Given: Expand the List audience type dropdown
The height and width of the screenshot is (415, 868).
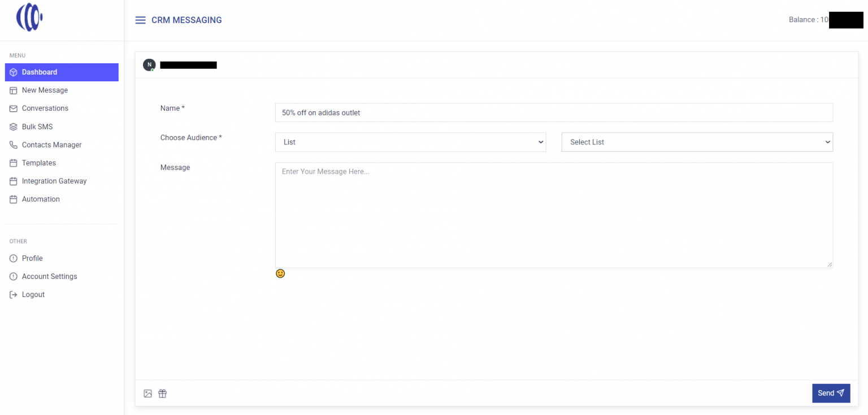Looking at the screenshot, I should [410, 142].
